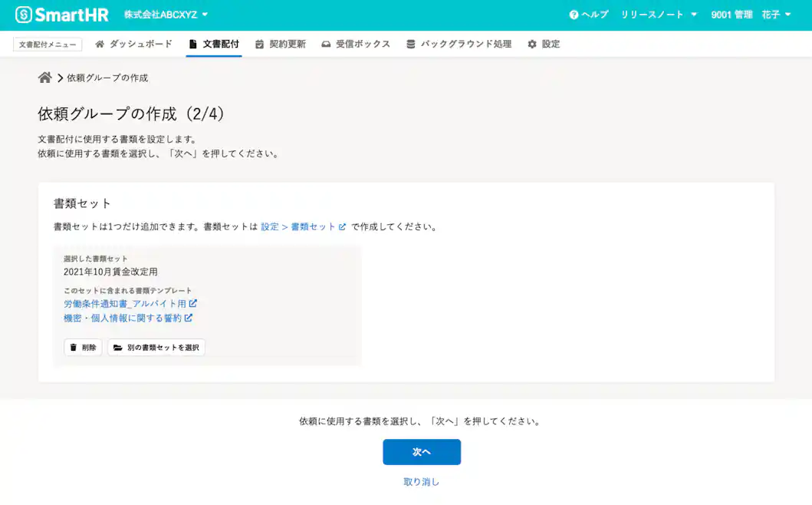Select the 契約更新 calendar icon
812x505 pixels.
click(x=258, y=44)
